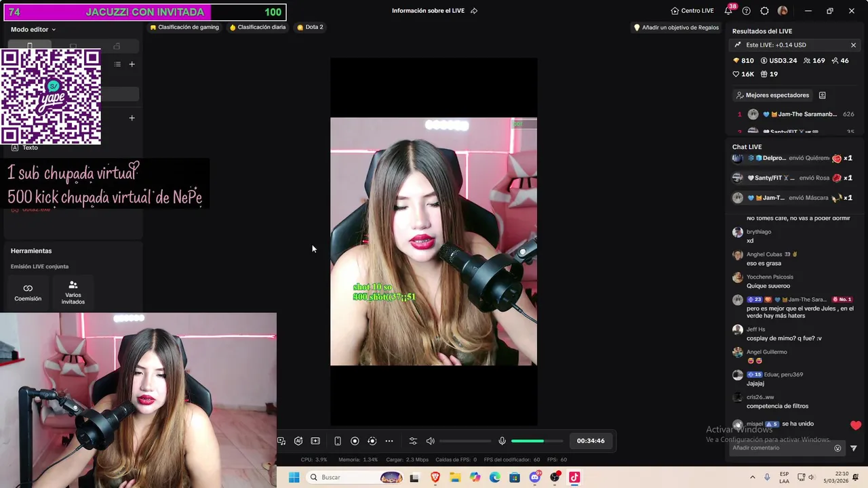The image size is (868, 488).
Task: Open the Clasificación de gaming tag
Action: (184, 27)
